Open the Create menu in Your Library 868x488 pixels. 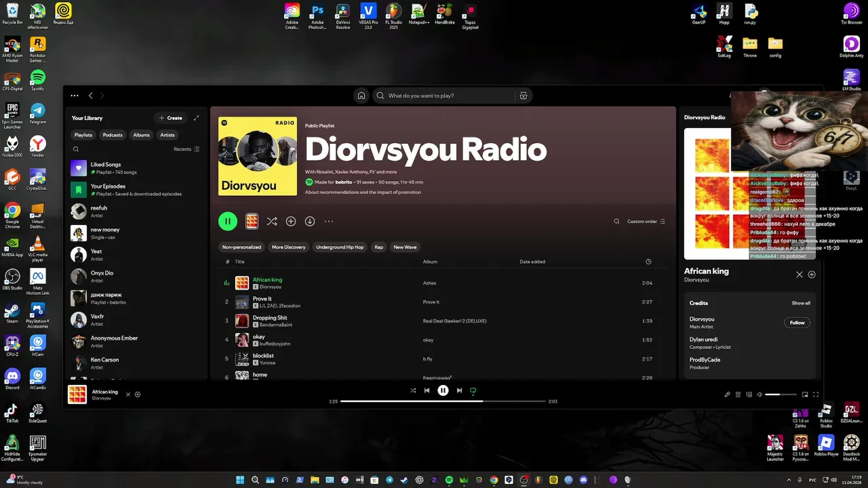pos(170,118)
